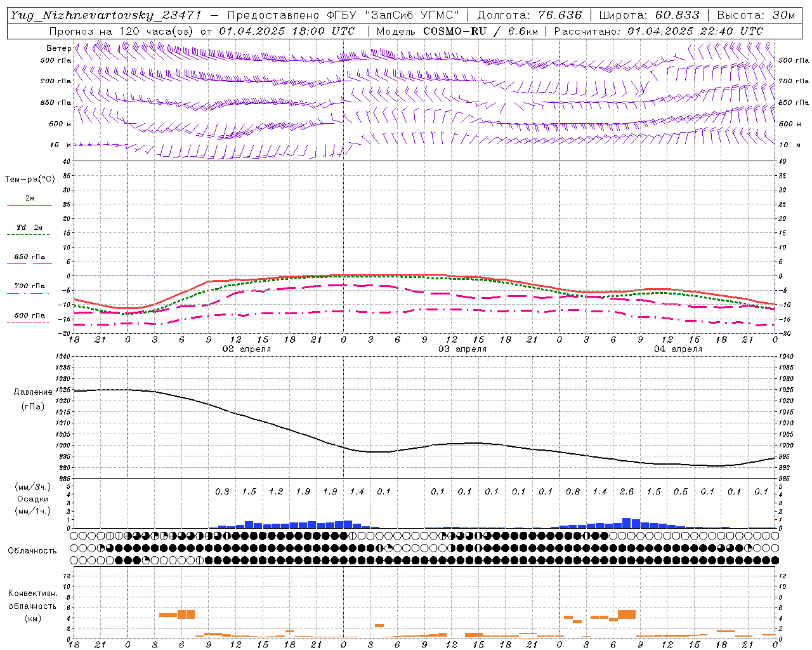This screenshot has width=812, height=650.
Task: Click the (мм/1ч.) units label
Action: (32, 511)
